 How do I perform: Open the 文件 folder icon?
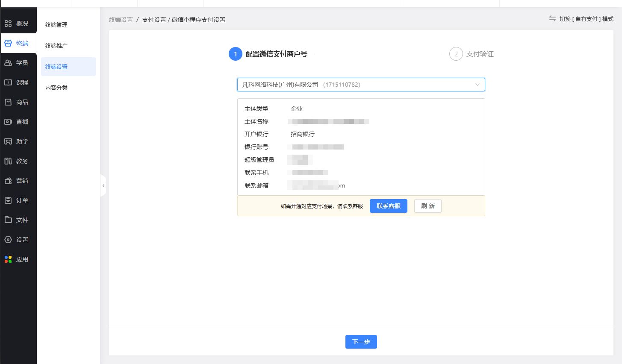[8, 220]
